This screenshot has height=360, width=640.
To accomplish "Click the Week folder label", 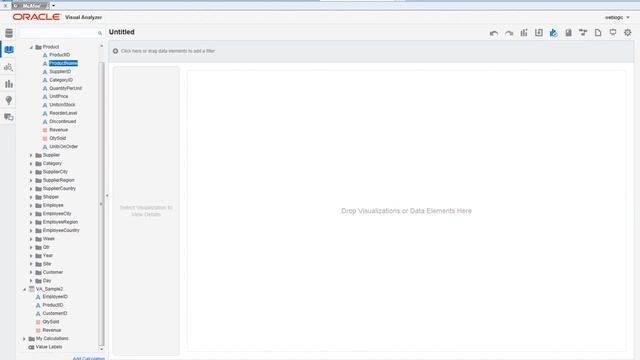I will [49, 239].
